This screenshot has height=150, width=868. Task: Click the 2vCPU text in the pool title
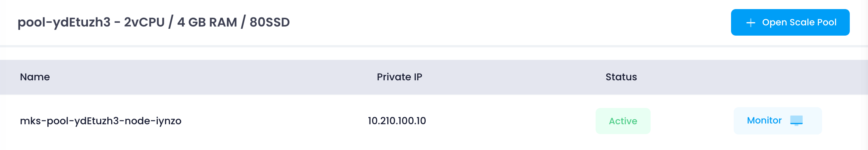pyautogui.click(x=145, y=22)
